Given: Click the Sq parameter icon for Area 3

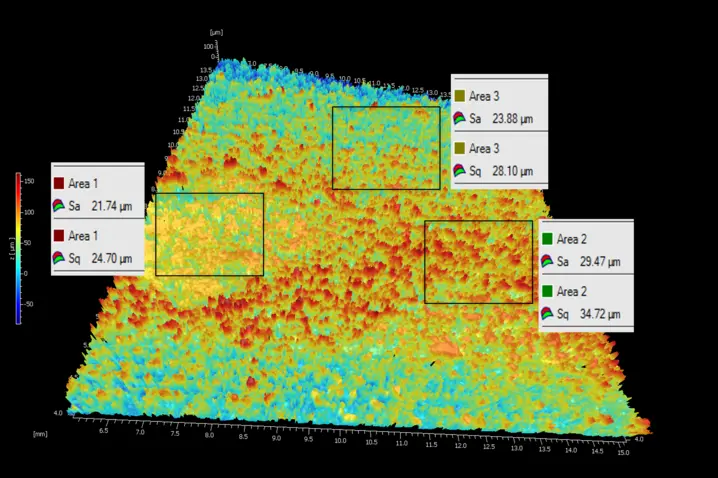Looking at the screenshot, I should [459, 170].
